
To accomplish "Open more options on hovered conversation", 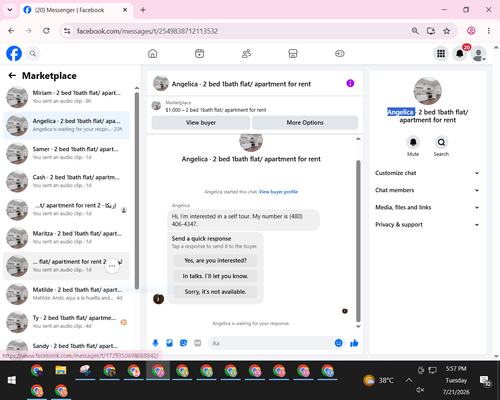I will (112, 266).
